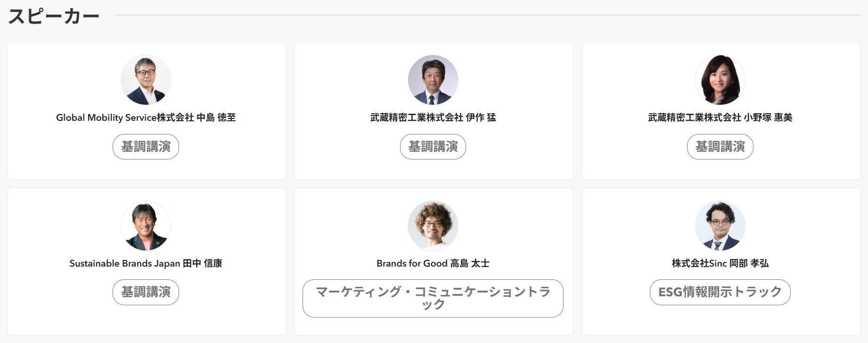Screen dimensions: 868x343
Task: Open Brands for Good 高島 太士 name link
Action: (433, 263)
